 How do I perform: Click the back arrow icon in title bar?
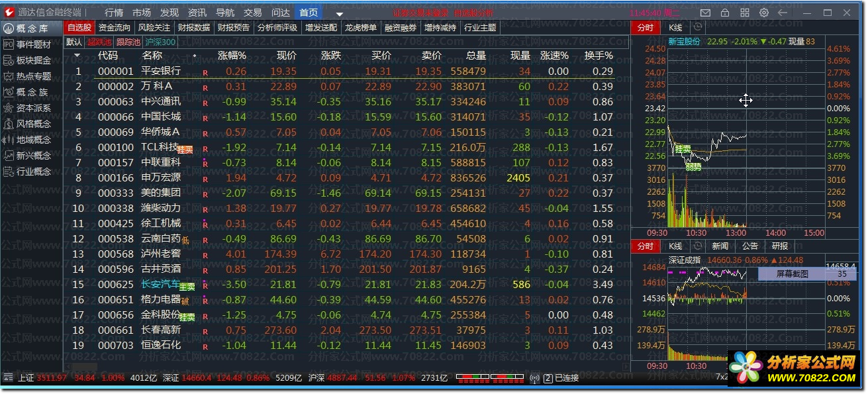(783, 13)
